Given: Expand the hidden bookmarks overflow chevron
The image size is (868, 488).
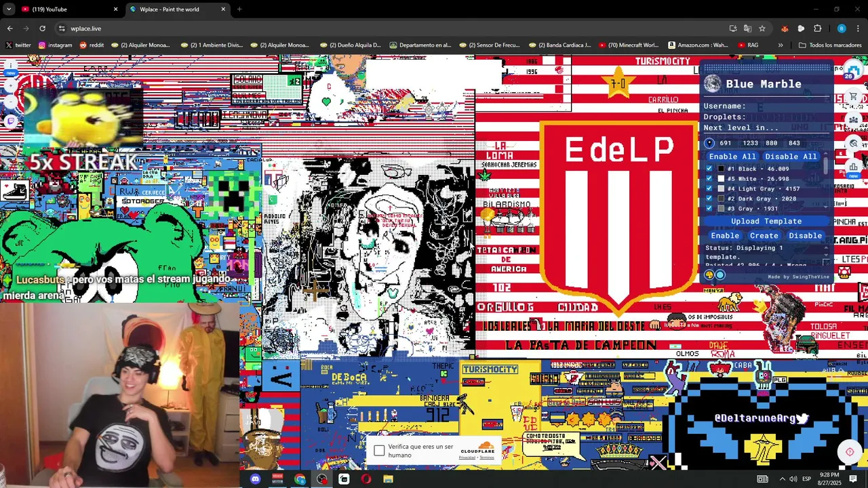Looking at the screenshot, I should (781, 45).
